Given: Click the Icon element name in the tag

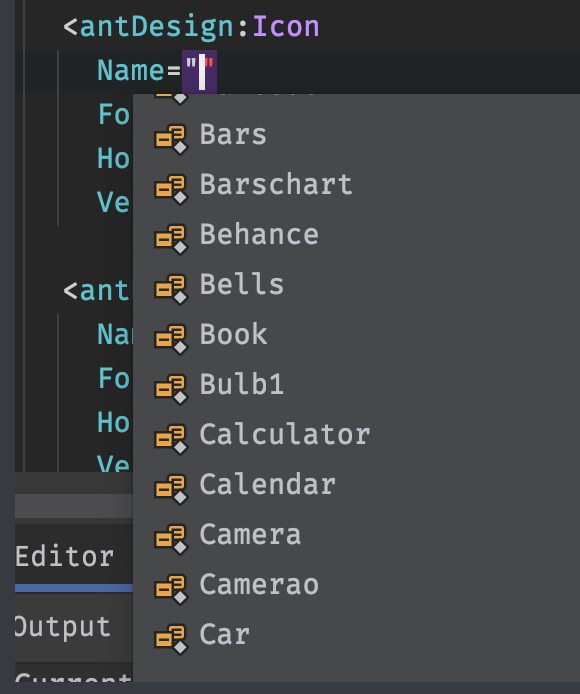Looking at the screenshot, I should point(286,27).
